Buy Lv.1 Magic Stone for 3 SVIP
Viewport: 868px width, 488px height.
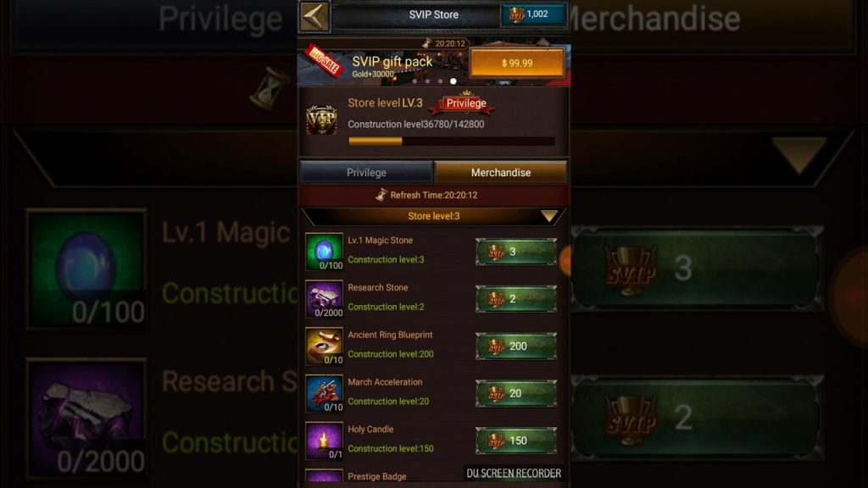pos(516,252)
